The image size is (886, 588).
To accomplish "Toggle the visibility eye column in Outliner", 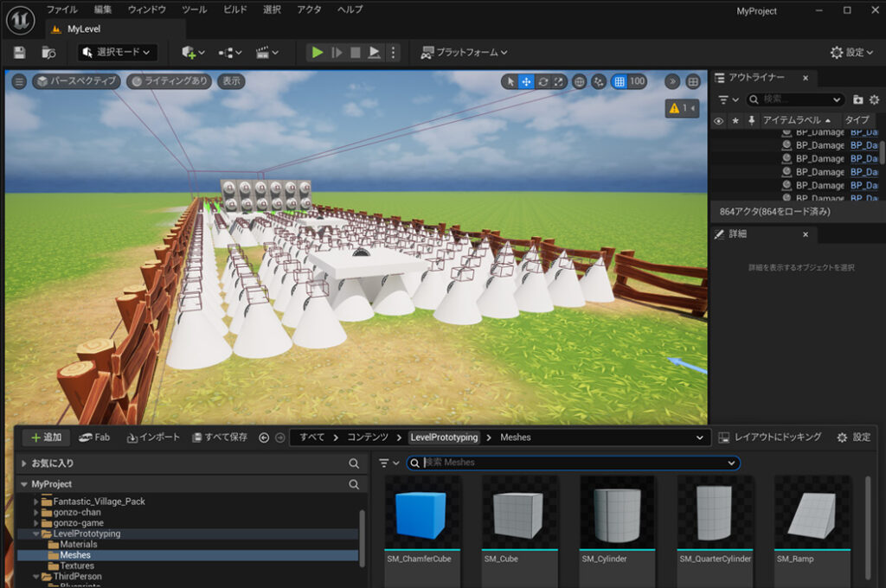I will point(718,120).
